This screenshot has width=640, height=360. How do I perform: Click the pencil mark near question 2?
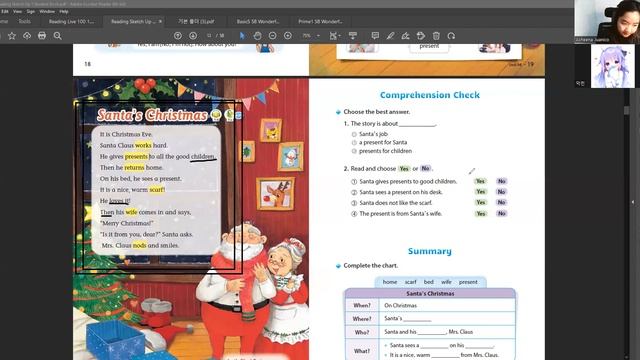pyautogui.click(x=472, y=171)
